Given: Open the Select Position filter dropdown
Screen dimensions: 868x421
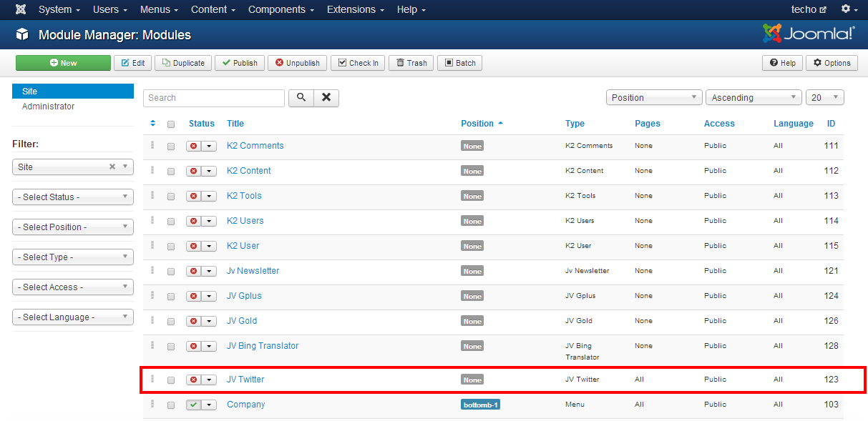Looking at the screenshot, I should (73, 227).
